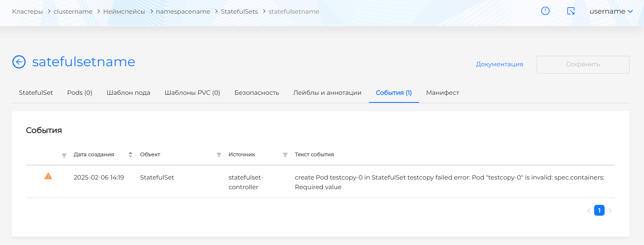Image resolution: width=644 pixels, height=245 pixels.
Task: Open the Pods (0) tab
Action: coord(80,93)
